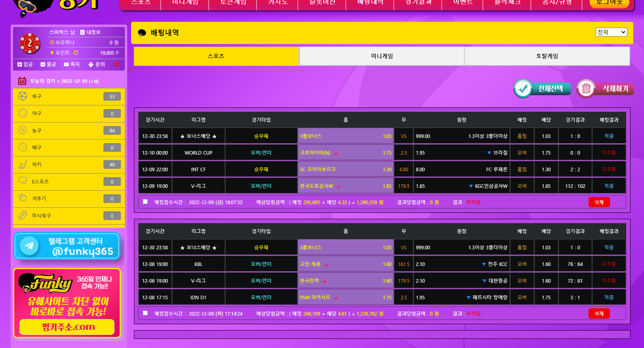Select the soccer ball 축구 icon
This screenshot has width=644, height=348.
pos(23,96)
